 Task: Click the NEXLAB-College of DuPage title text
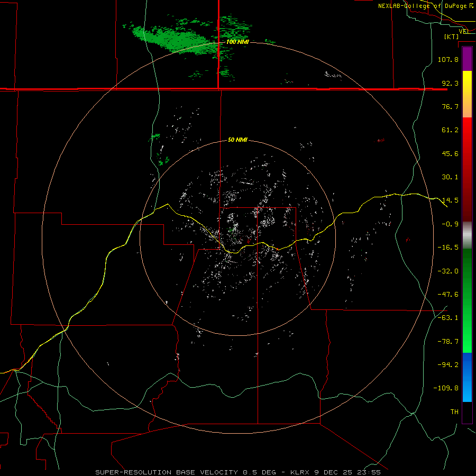(x=425, y=6)
